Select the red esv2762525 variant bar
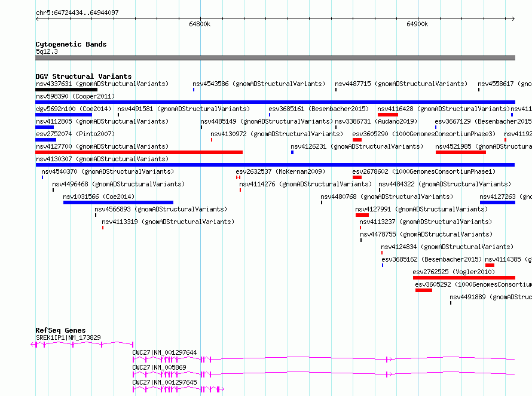Viewport: 532px width, 396px height. click(464, 278)
